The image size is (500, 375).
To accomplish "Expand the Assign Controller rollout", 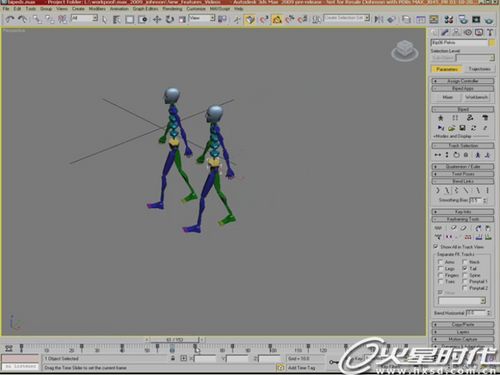I will [x=463, y=81].
